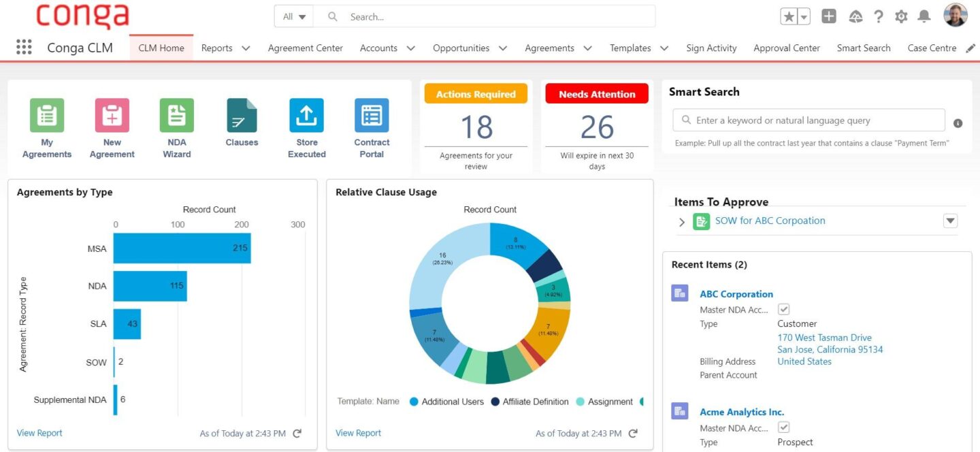Open the ABC Corporation account link
The height and width of the screenshot is (452, 980).
pyautogui.click(x=736, y=293)
